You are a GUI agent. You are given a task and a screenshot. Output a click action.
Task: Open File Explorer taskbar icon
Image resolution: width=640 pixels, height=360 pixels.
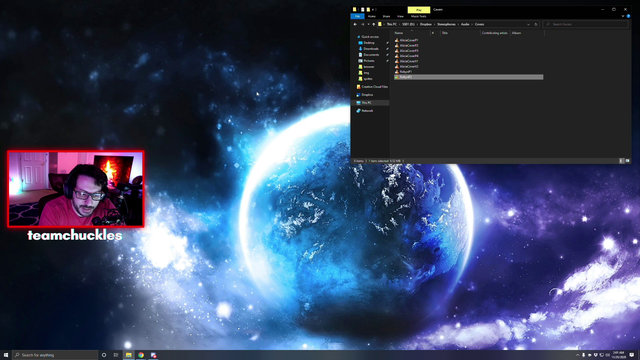click(x=129, y=355)
